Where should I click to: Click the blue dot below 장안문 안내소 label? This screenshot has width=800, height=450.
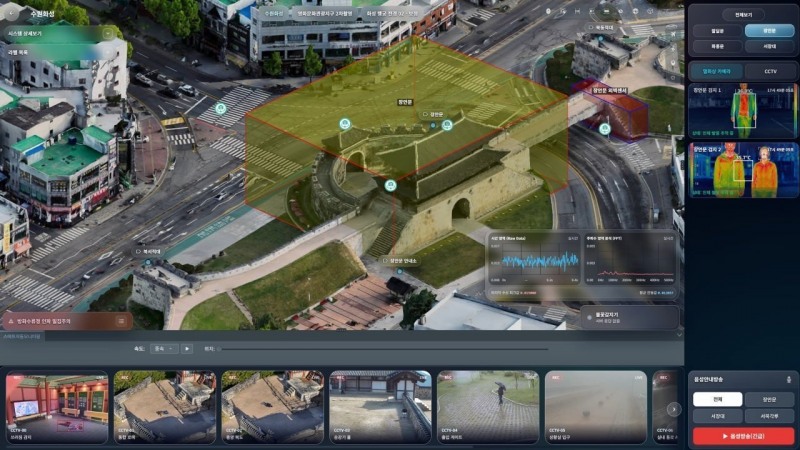(399, 271)
